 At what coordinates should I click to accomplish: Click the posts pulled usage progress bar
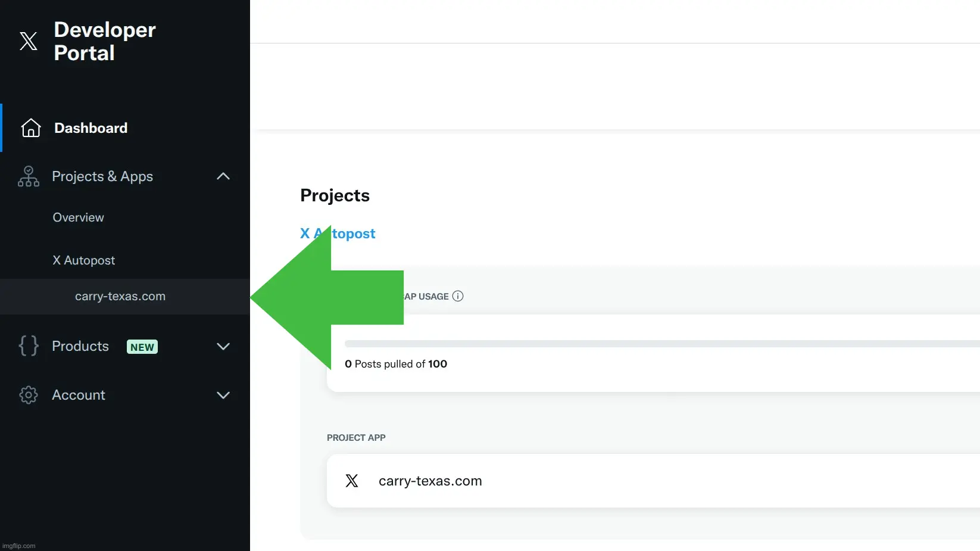tap(655, 344)
